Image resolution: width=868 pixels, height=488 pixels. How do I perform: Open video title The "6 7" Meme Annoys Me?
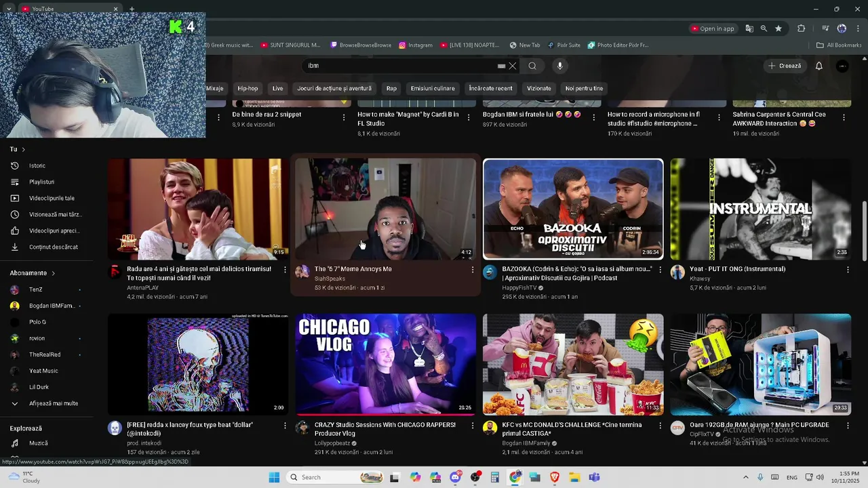[x=353, y=269]
